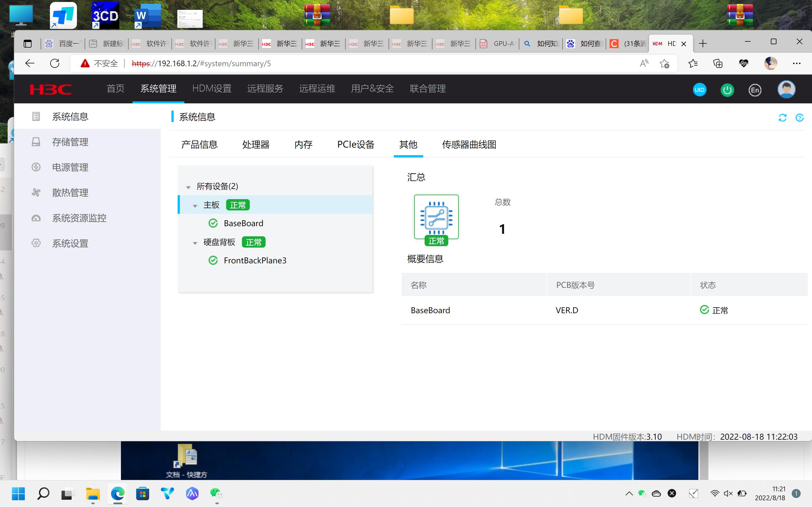Viewport: 812px width, 507px height.
Task: Select BaseBoard in device tree
Action: pyautogui.click(x=243, y=223)
